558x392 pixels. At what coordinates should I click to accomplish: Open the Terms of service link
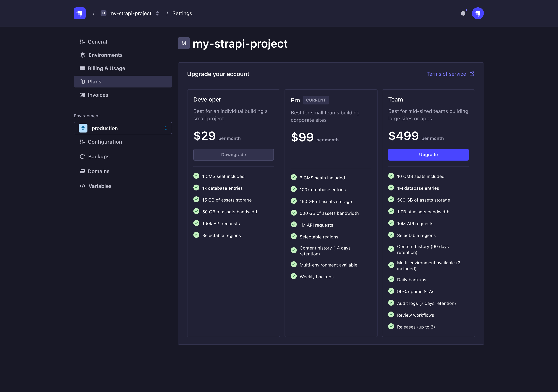point(446,74)
